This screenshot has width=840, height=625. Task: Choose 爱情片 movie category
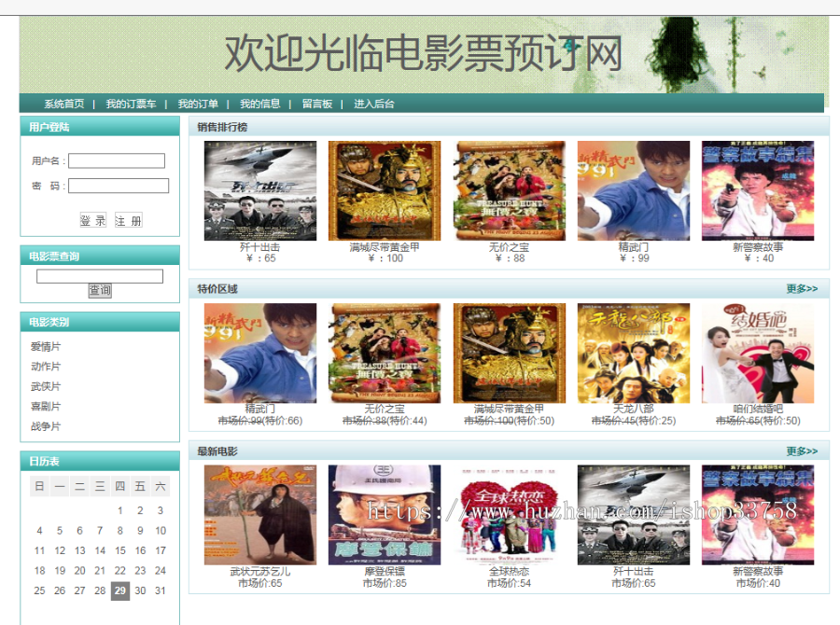[x=46, y=346]
